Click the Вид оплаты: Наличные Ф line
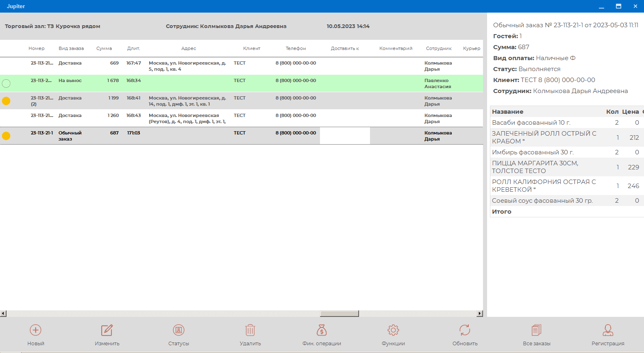This screenshot has width=644, height=353. click(534, 58)
